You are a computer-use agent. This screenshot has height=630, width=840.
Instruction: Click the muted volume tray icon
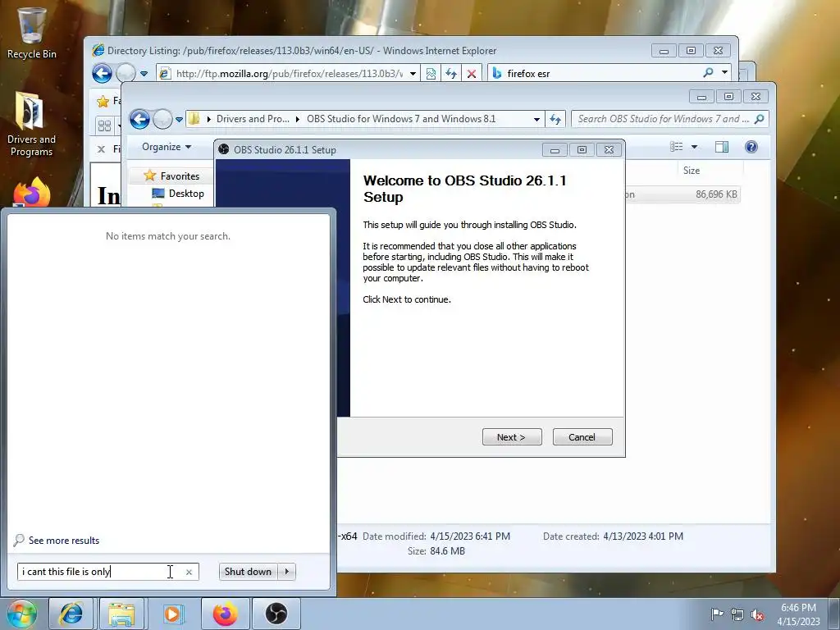[x=757, y=614]
